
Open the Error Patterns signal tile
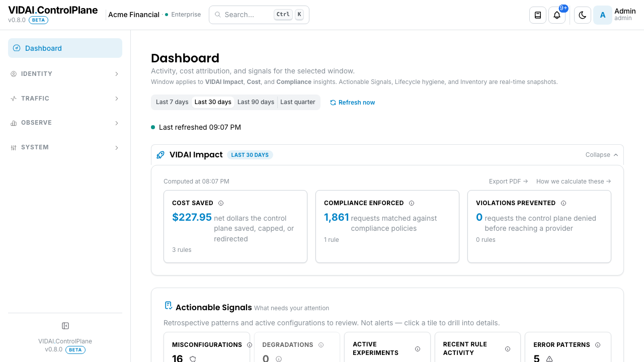568,347
